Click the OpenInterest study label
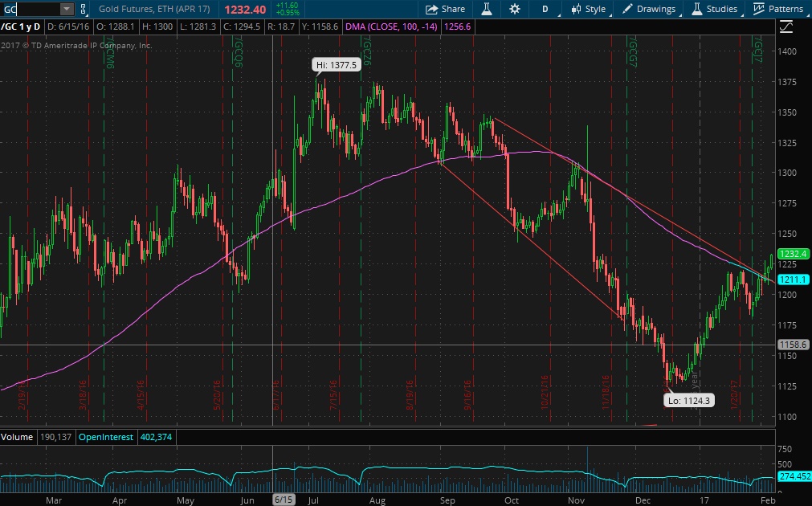 106,437
